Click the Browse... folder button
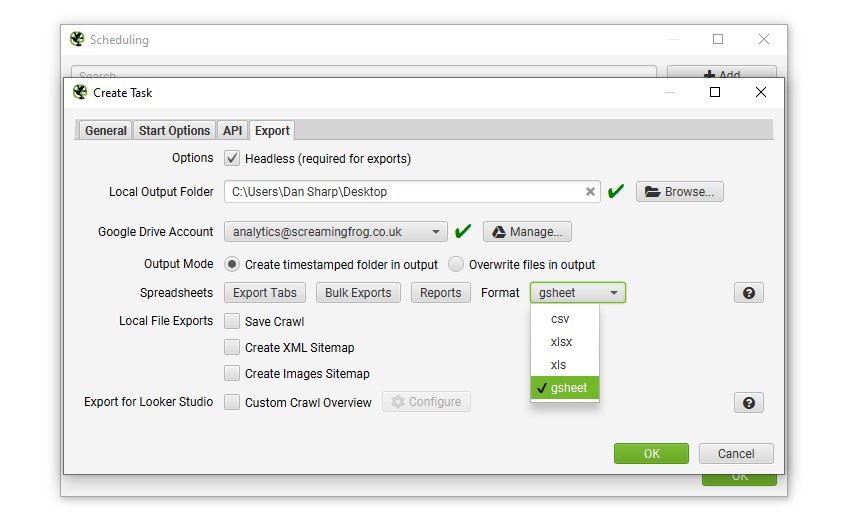This screenshot has height=518, width=850. pos(680,191)
